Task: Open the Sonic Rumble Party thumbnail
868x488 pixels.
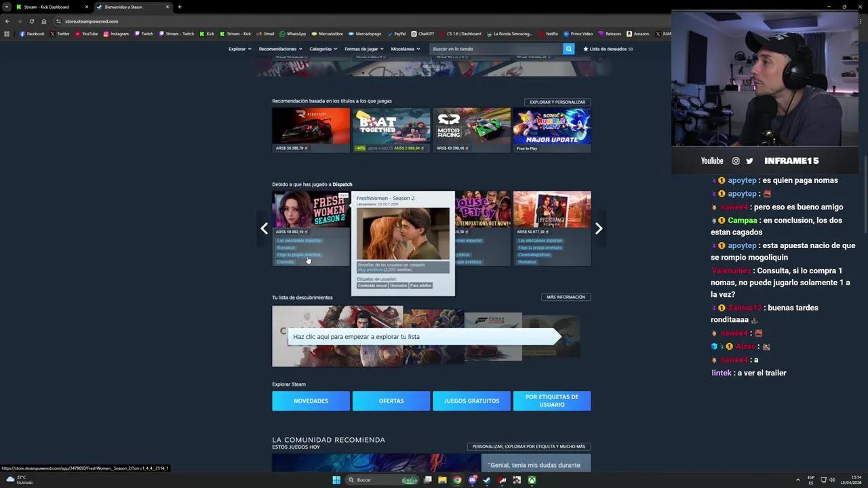Action: [552, 126]
